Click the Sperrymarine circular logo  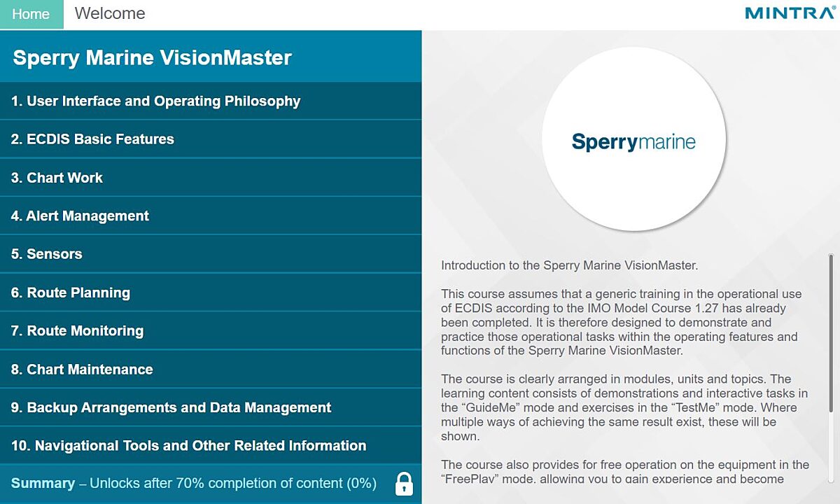pyautogui.click(x=633, y=139)
